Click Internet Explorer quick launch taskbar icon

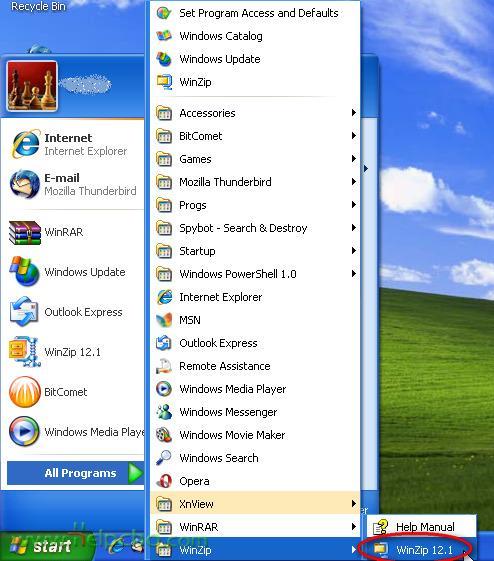point(116,547)
